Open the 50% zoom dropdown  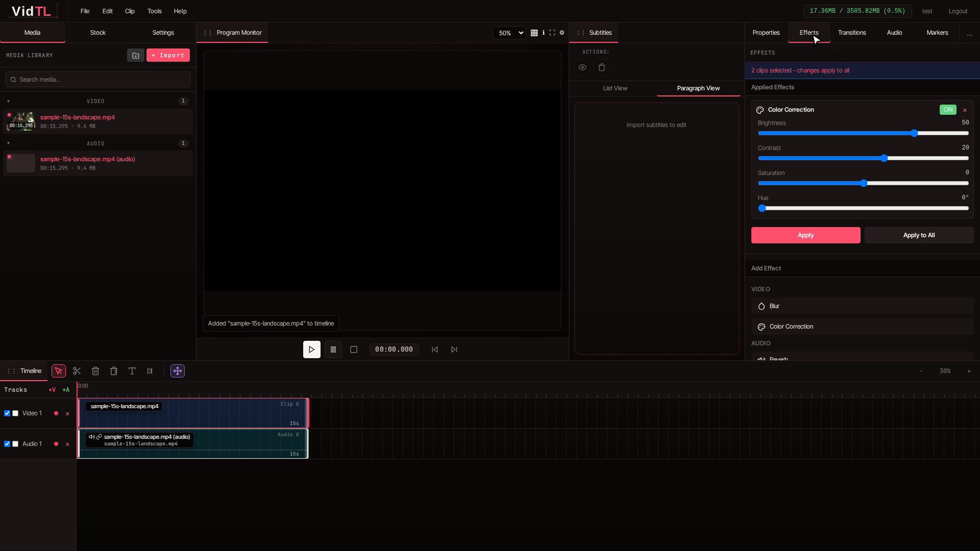509,33
